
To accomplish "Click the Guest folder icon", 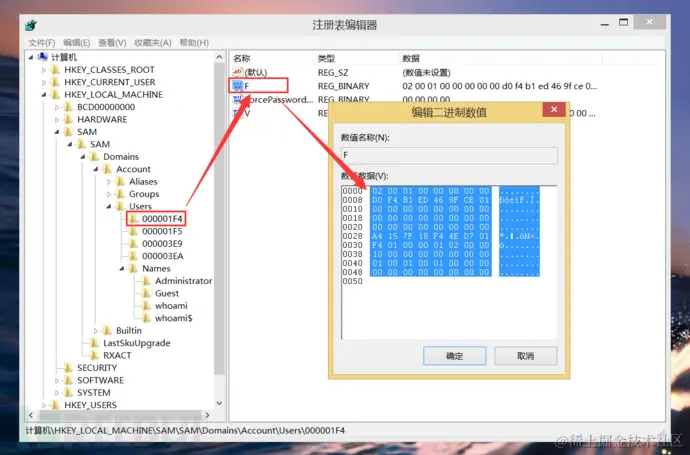I will 147,293.
